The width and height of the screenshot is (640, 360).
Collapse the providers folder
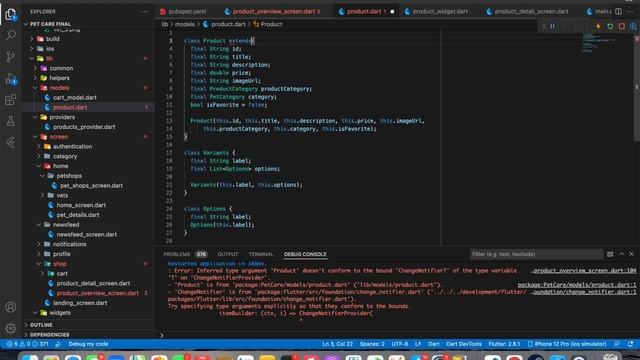62,117
